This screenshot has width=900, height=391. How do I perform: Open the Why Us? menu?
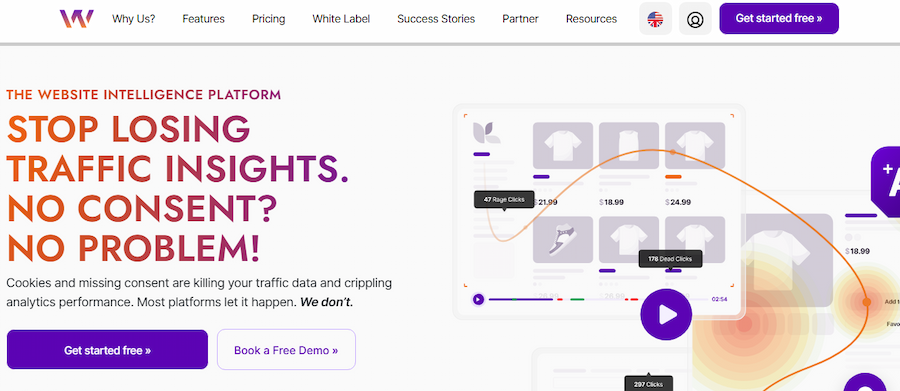[134, 19]
